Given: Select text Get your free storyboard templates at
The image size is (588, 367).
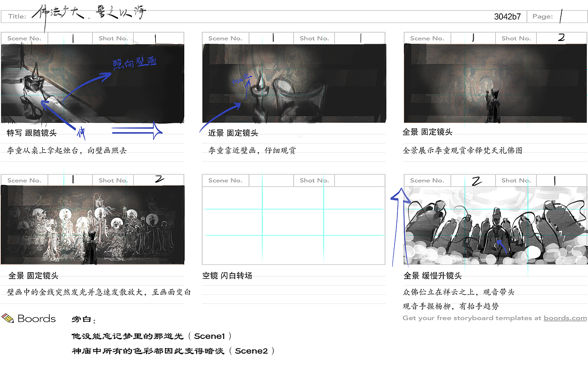Looking at the screenshot, I should click(472, 318).
